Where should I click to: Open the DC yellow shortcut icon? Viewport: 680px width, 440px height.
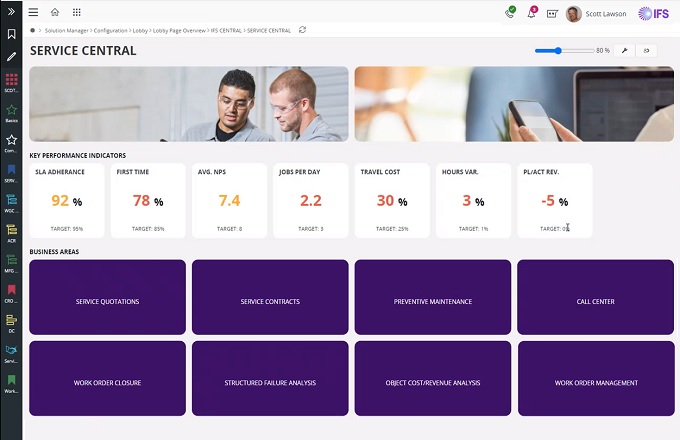11,323
